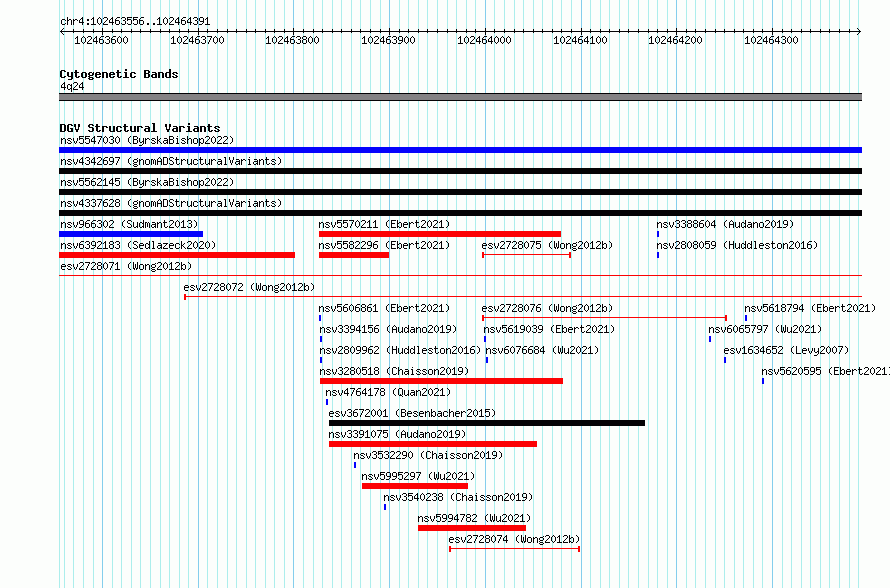
Task: Open esv2728075 (Wong2012b) label
Action: coord(547,245)
